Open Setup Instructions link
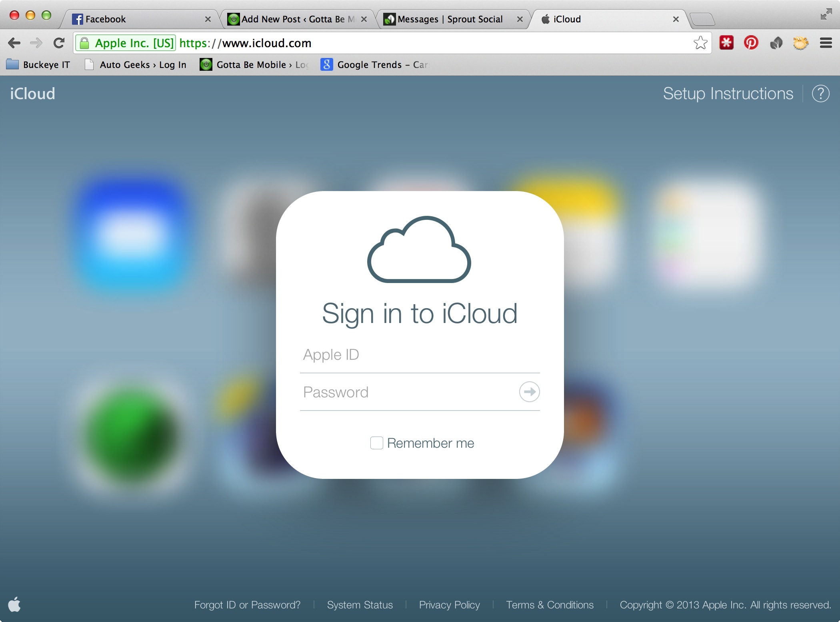This screenshot has width=840, height=622. point(728,94)
